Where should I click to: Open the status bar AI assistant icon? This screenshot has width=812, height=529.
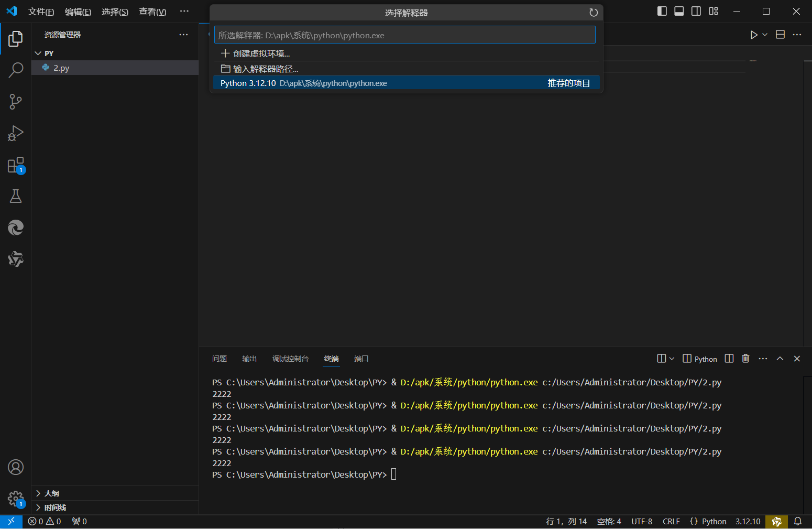coord(776,522)
